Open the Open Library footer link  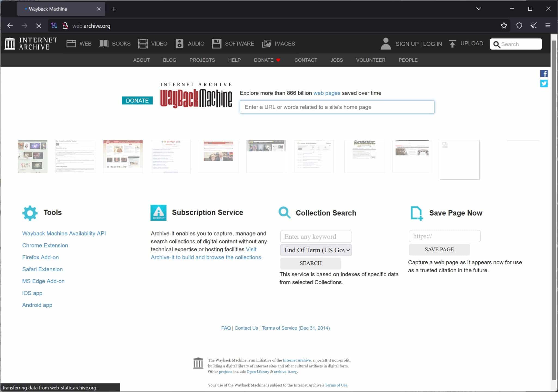click(x=258, y=372)
